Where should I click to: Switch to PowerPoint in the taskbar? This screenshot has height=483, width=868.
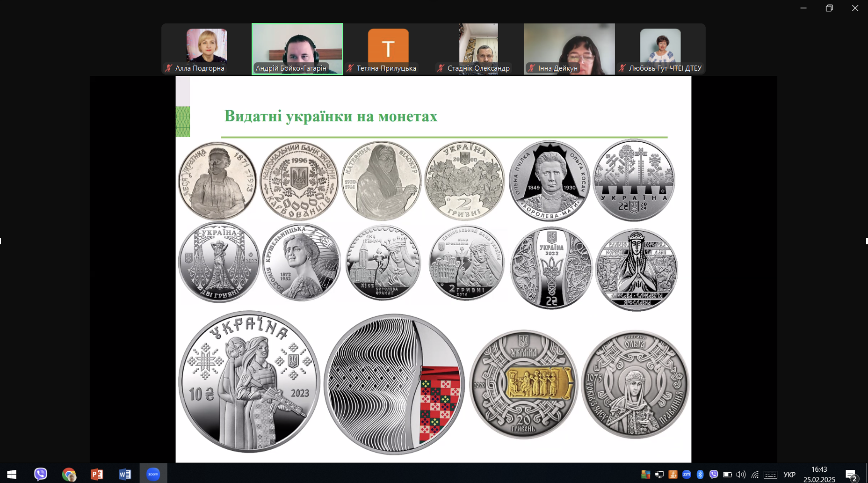[97, 474]
